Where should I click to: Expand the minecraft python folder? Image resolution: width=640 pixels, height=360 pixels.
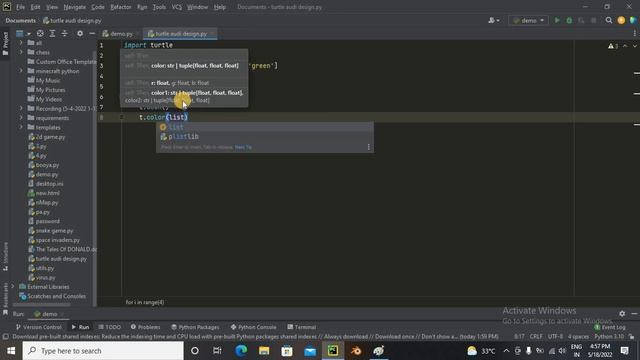[x=21, y=71]
